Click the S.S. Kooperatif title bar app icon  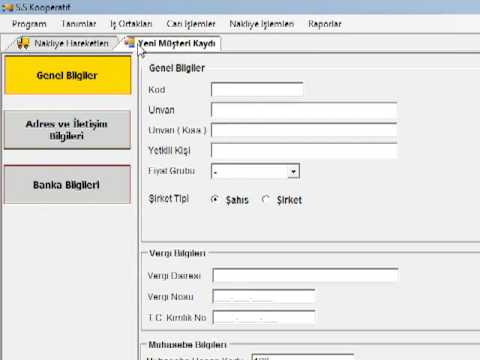click(7, 7)
